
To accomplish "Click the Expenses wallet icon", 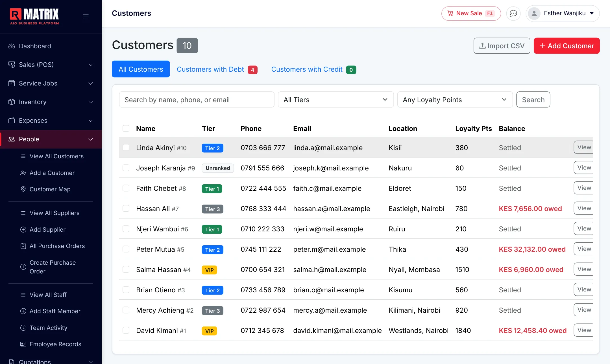I will pyautogui.click(x=12, y=120).
